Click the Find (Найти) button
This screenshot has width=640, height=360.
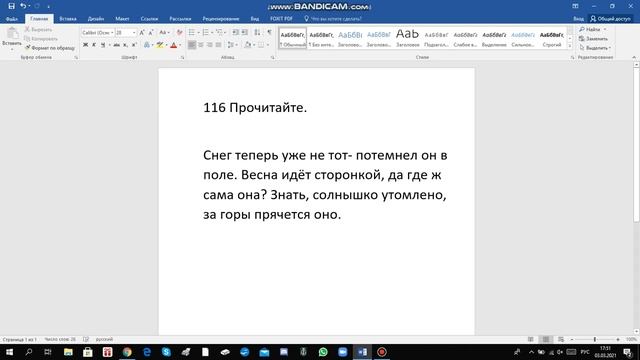point(592,29)
